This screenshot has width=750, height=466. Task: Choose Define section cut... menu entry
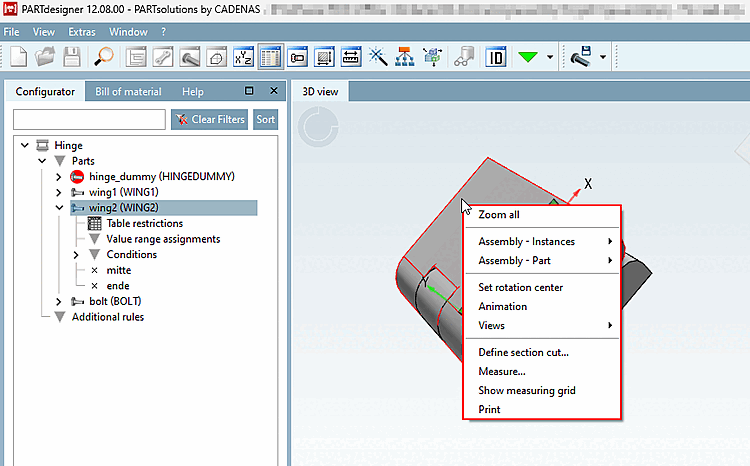[x=542, y=353]
